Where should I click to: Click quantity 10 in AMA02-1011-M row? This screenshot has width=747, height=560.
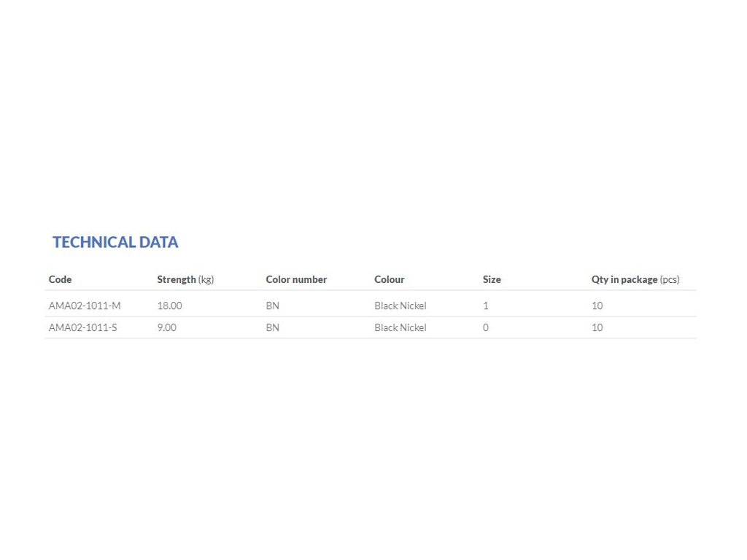coord(597,306)
